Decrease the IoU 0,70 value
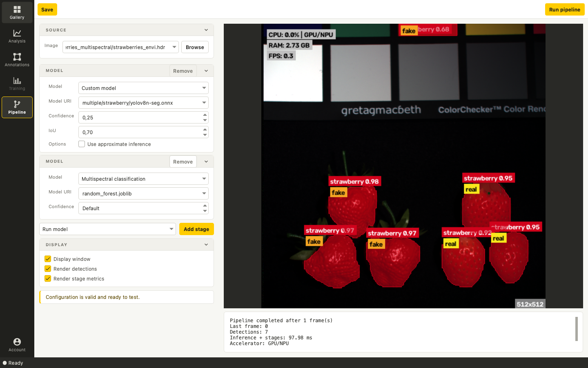 tap(205, 135)
